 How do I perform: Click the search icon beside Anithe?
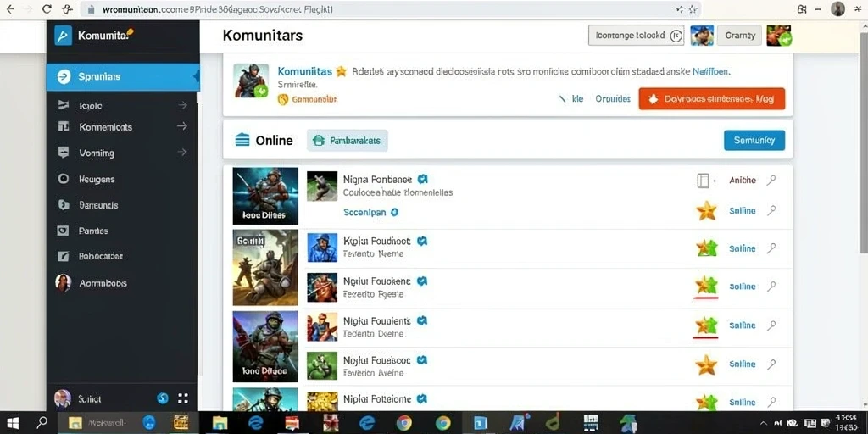pyautogui.click(x=771, y=180)
